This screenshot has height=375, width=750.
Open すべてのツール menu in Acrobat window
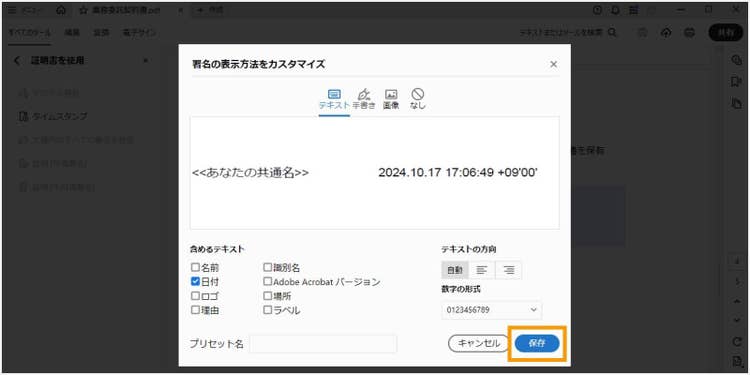30,33
